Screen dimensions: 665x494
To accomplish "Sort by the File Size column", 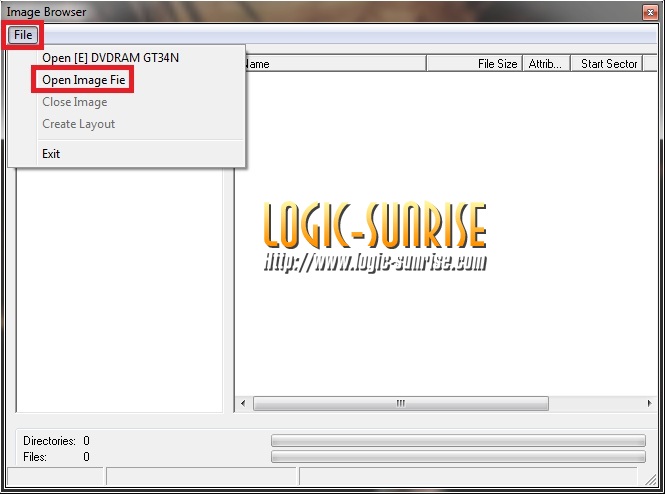I will (x=474, y=64).
